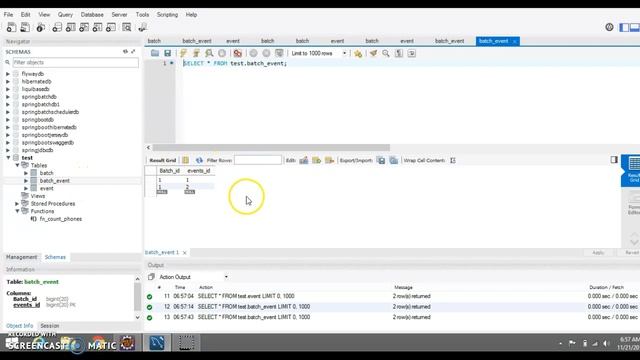Image resolution: width=640 pixels, height=360 pixels.
Task: Open the search table data icon
Action: tap(127, 27)
